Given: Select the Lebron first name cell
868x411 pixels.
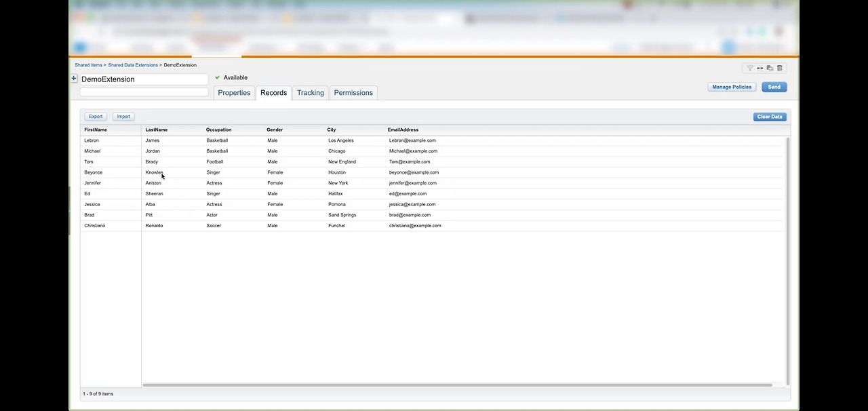Looking at the screenshot, I should 92,140.
